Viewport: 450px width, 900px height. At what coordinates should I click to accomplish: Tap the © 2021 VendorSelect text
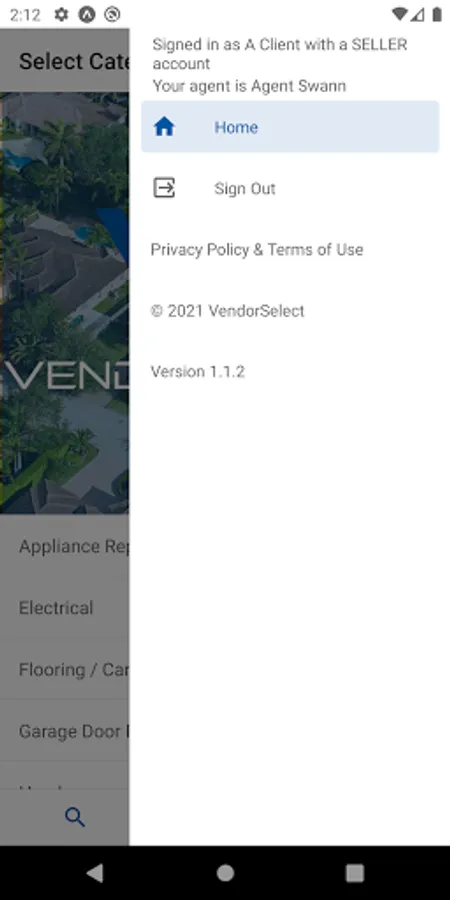click(x=227, y=311)
